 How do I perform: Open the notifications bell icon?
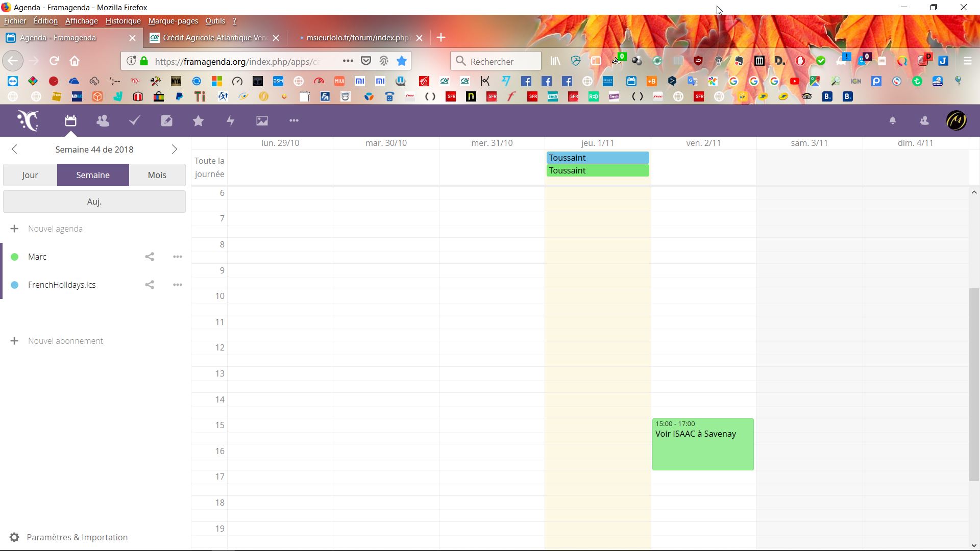point(893,121)
